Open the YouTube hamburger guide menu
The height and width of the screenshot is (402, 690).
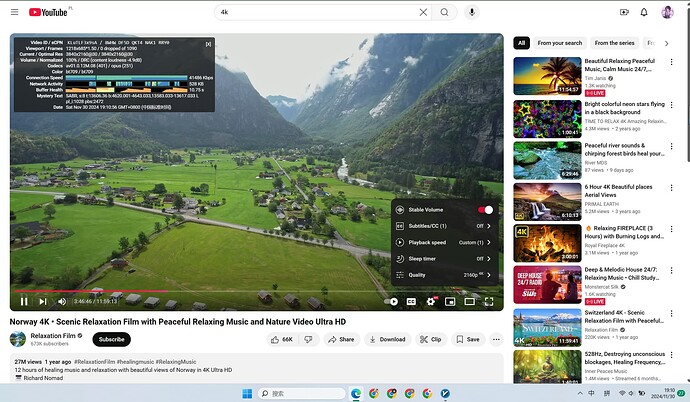(15, 12)
